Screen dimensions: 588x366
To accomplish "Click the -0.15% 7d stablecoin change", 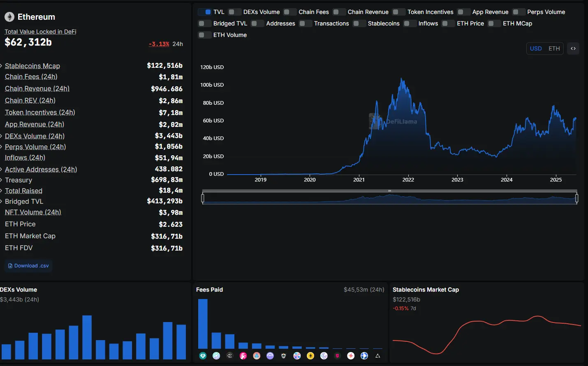I will pos(404,308).
